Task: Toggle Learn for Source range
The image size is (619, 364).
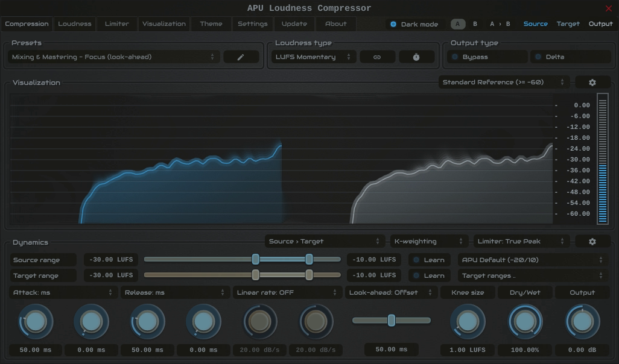Action: click(x=430, y=260)
